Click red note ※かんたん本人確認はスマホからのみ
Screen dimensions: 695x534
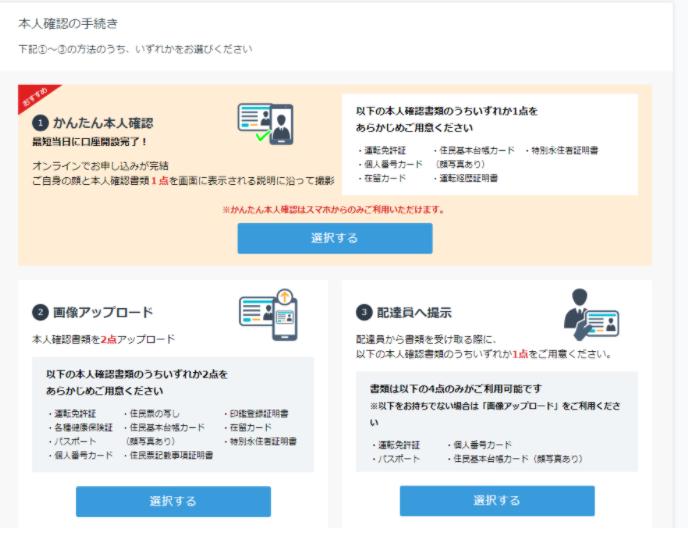pos(334,210)
